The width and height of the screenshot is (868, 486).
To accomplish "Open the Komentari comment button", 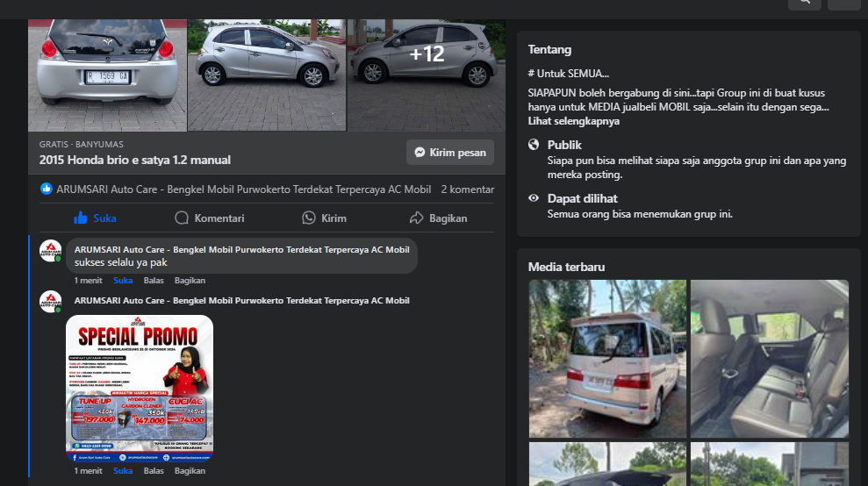I will click(x=209, y=218).
